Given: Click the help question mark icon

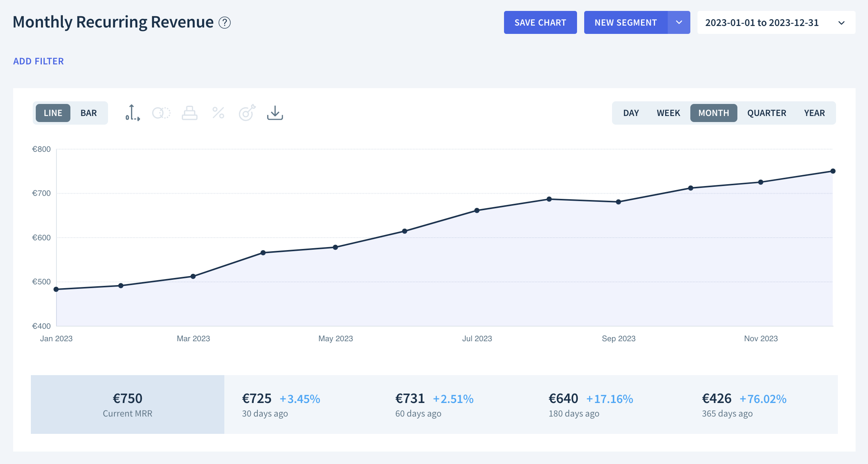Looking at the screenshot, I should coord(225,23).
